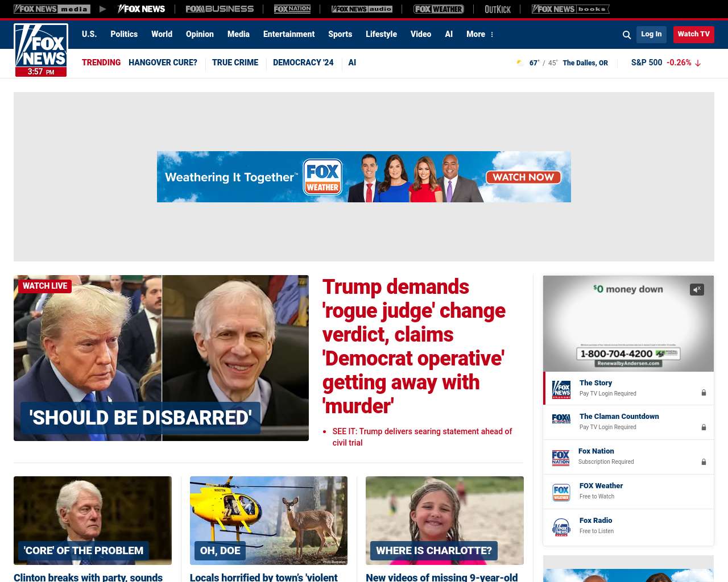Open the Media section
This screenshot has width=728, height=582.
(238, 34)
